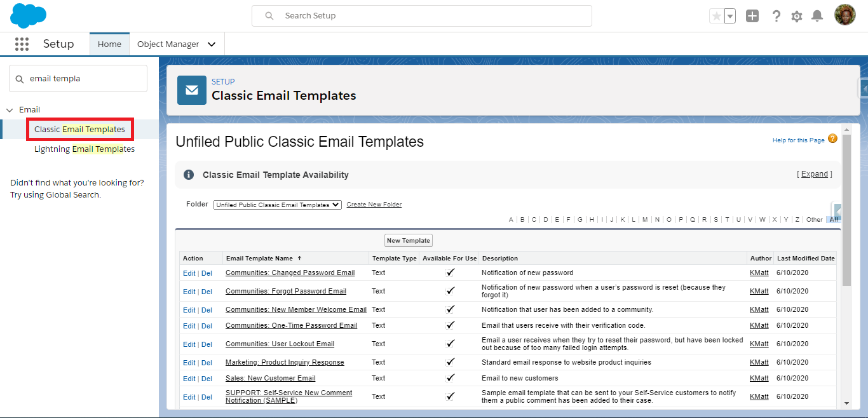This screenshot has height=418, width=868.
Task: Open KMatt author link for Changed Password Email
Action: click(759, 273)
